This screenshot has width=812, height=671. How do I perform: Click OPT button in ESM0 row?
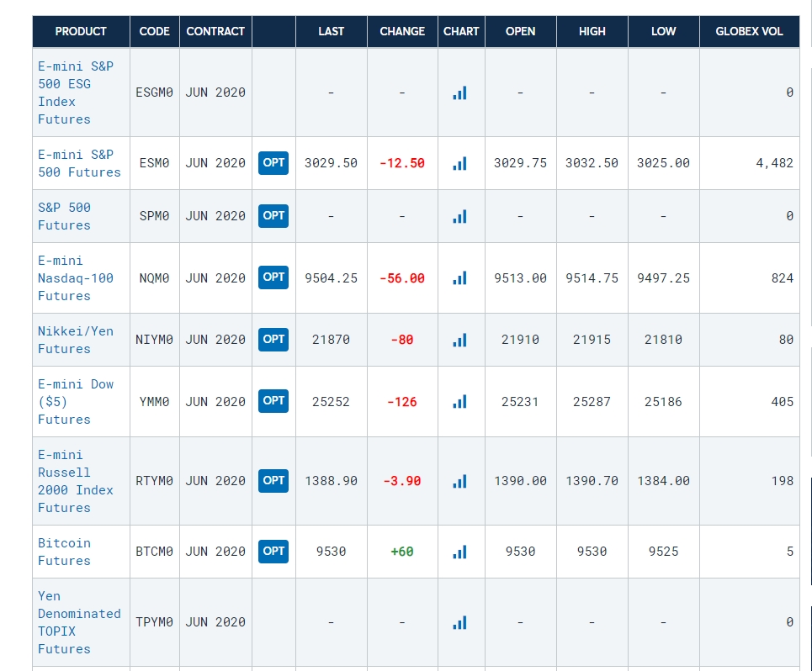point(273,163)
